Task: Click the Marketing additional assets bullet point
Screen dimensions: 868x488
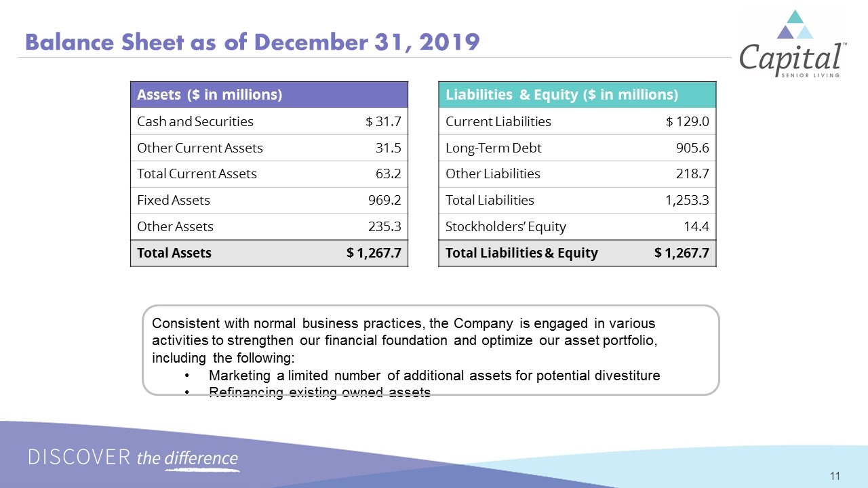Action: coord(434,375)
